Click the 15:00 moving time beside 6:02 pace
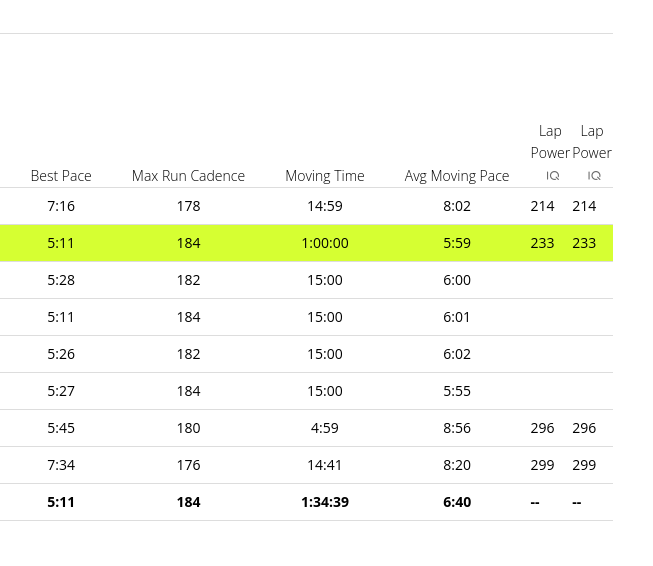Screen dimensions: 653x566 pyautogui.click(x=325, y=354)
